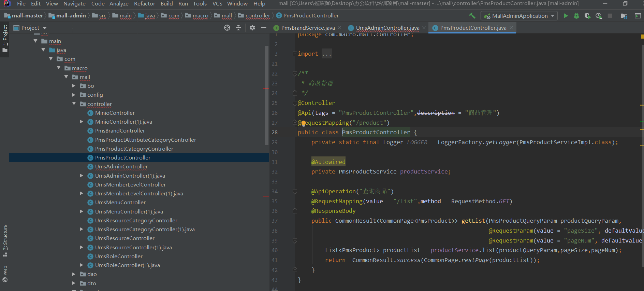This screenshot has height=291, width=644.
Task: Expand the folded import block on line 3
Action: (x=295, y=54)
